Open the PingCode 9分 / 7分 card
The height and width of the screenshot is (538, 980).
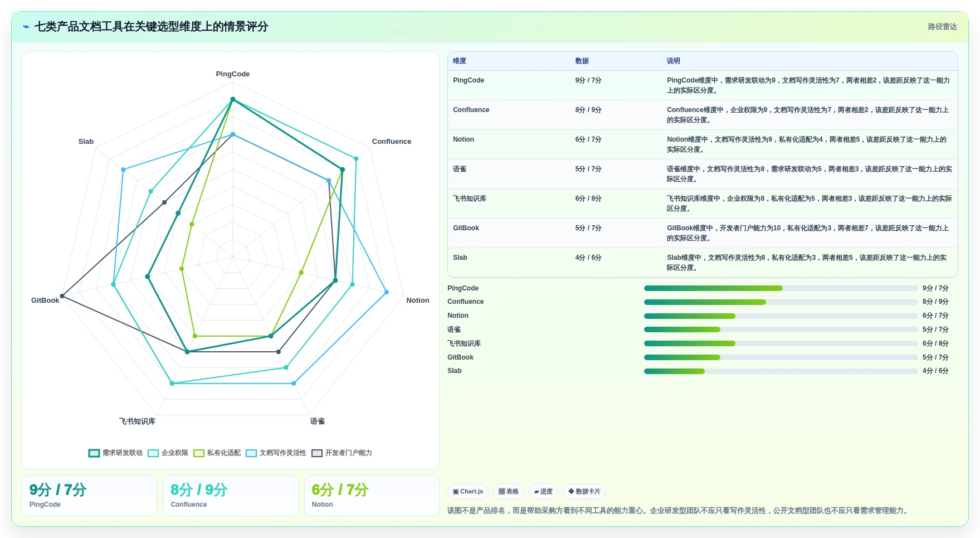point(89,496)
